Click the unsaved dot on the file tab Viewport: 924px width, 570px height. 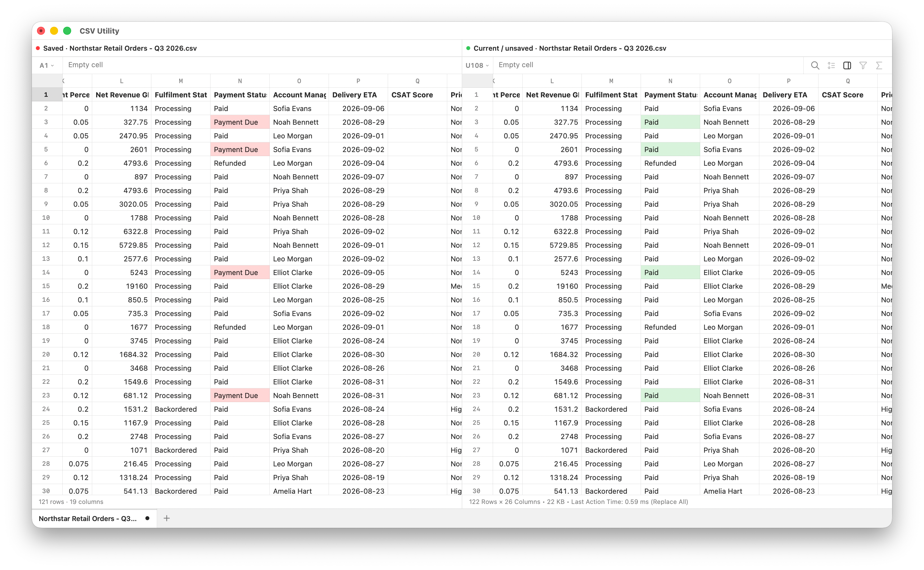pos(147,518)
